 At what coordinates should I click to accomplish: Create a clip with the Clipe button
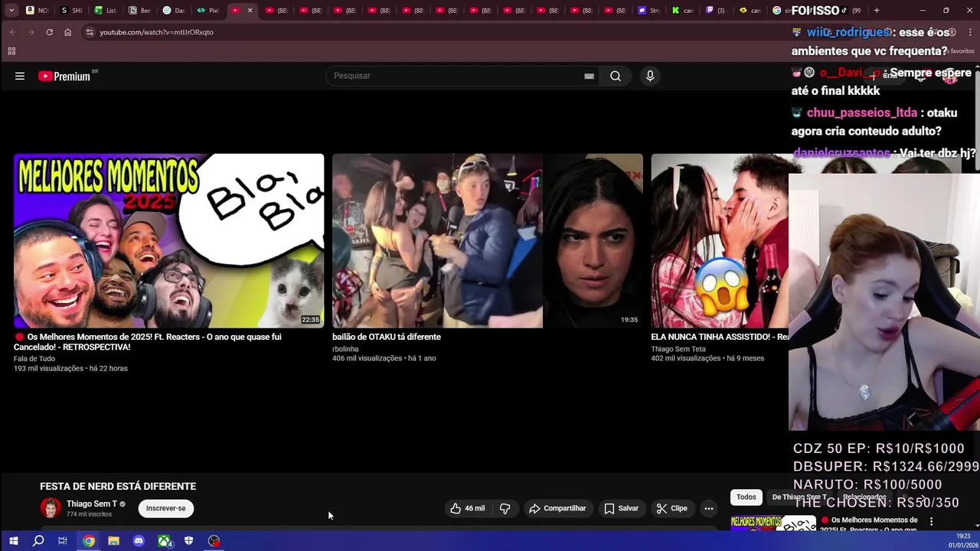tap(671, 508)
